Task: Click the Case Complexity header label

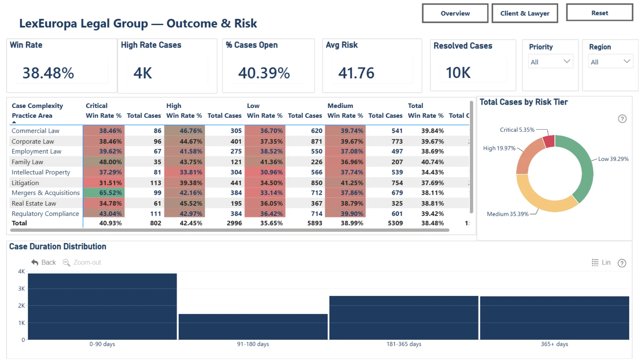Action: pos(37,106)
